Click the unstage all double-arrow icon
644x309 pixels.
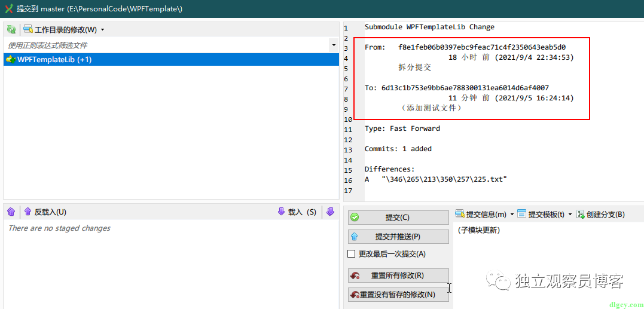click(x=11, y=212)
